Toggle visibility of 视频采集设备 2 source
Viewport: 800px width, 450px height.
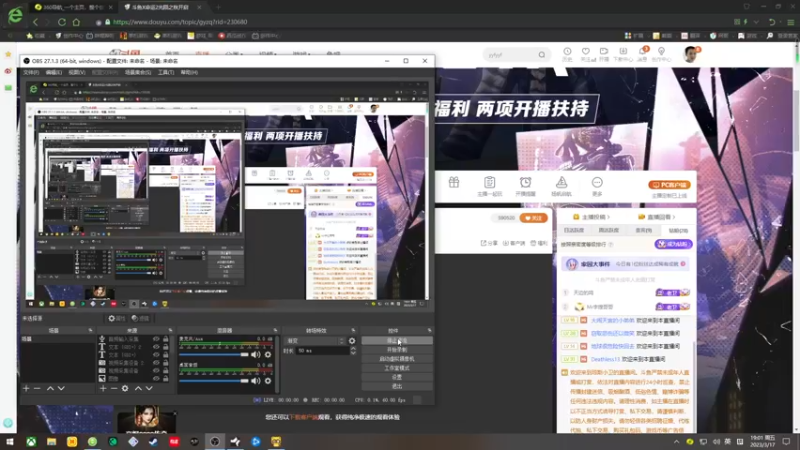coord(156,363)
